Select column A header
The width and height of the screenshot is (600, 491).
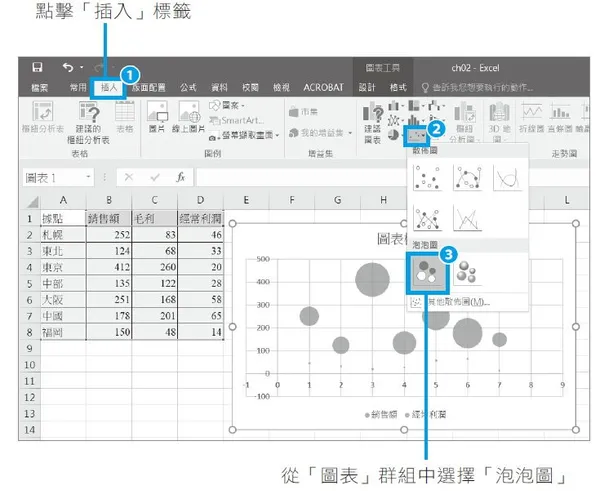[x=63, y=200]
